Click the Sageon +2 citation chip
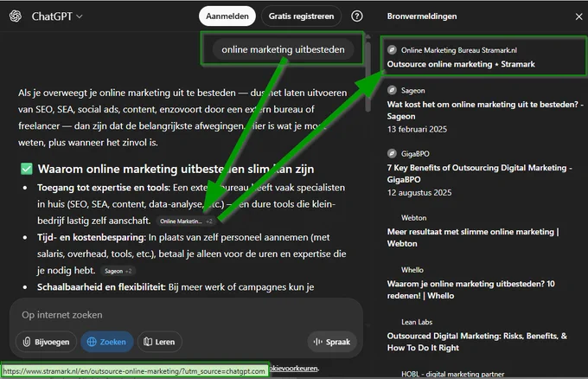Image resolution: width=588 pixels, height=379 pixels. tap(118, 271)
